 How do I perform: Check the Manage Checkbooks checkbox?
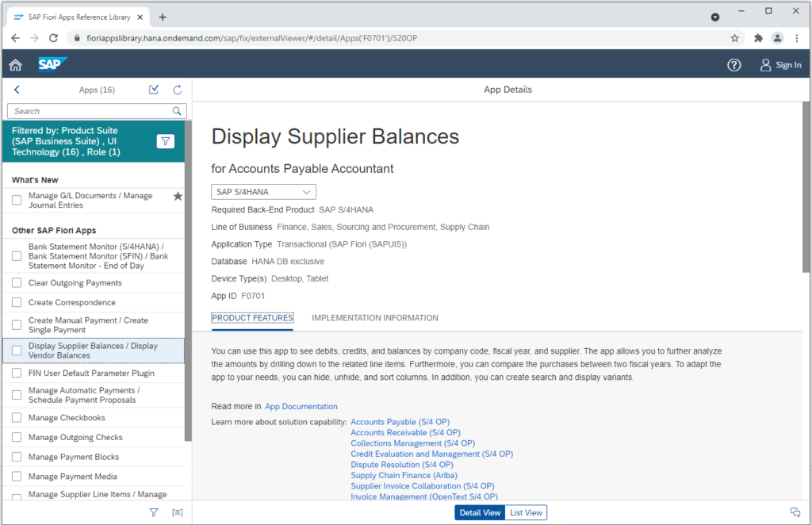(x=17, y=417)
